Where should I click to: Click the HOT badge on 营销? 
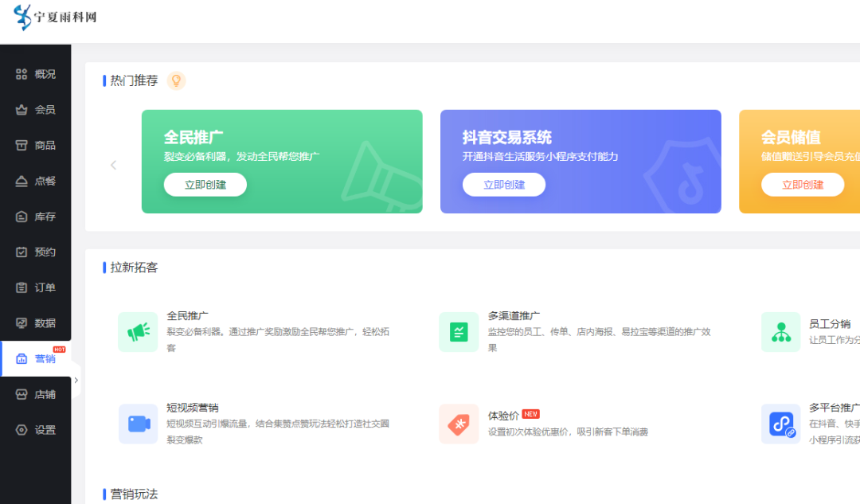coord(59,350)
